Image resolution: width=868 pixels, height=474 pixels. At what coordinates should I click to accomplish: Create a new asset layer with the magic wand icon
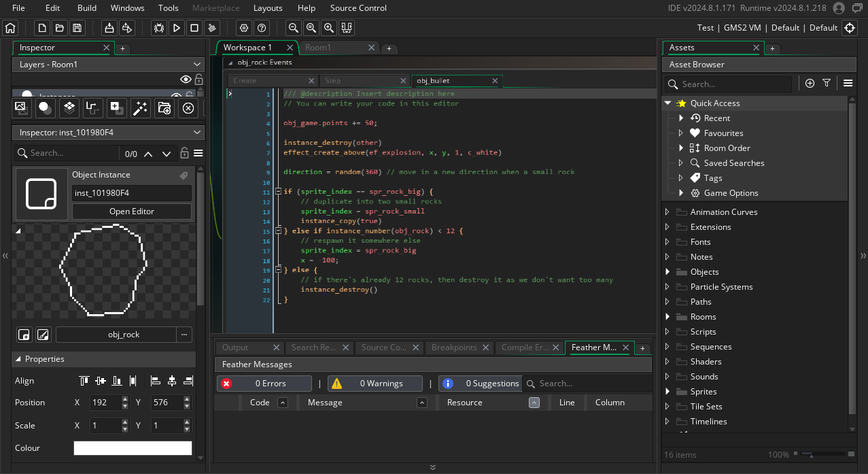click(x=140, y=107)
